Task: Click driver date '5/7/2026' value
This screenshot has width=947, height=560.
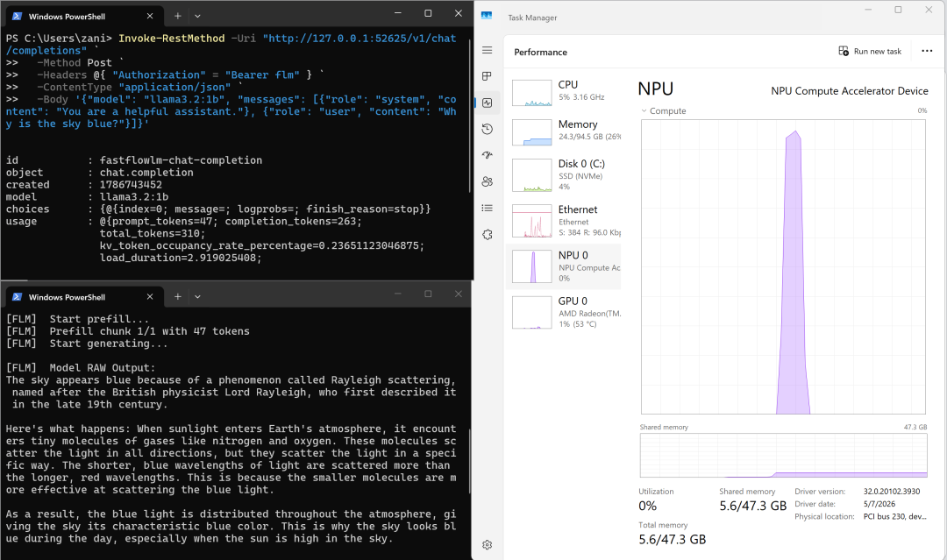Action: tap(879, 504)
